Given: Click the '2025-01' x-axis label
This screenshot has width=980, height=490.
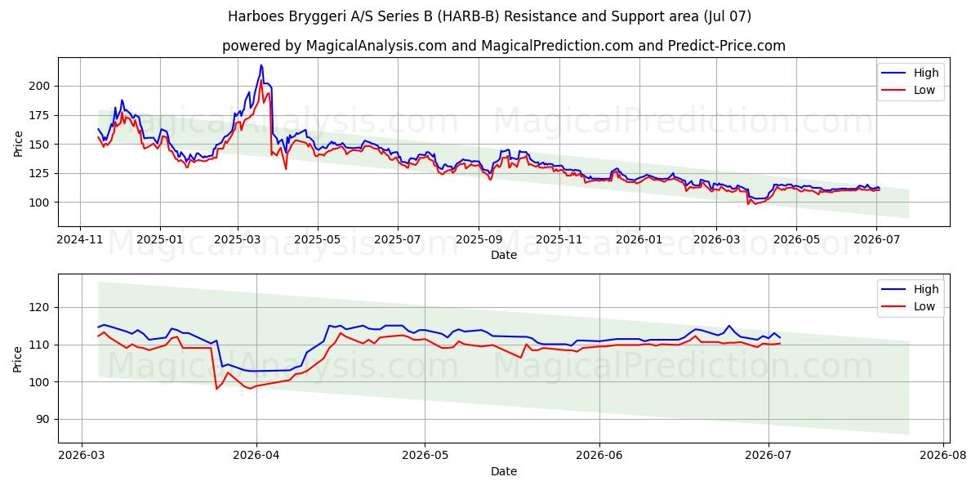Looking at the screenshot, I should (159, 240).
